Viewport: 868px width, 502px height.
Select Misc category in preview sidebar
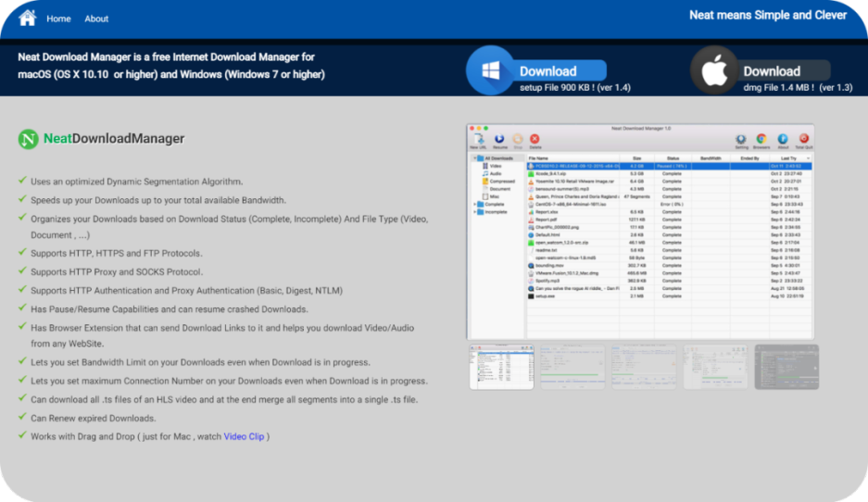tap(490, 196)
